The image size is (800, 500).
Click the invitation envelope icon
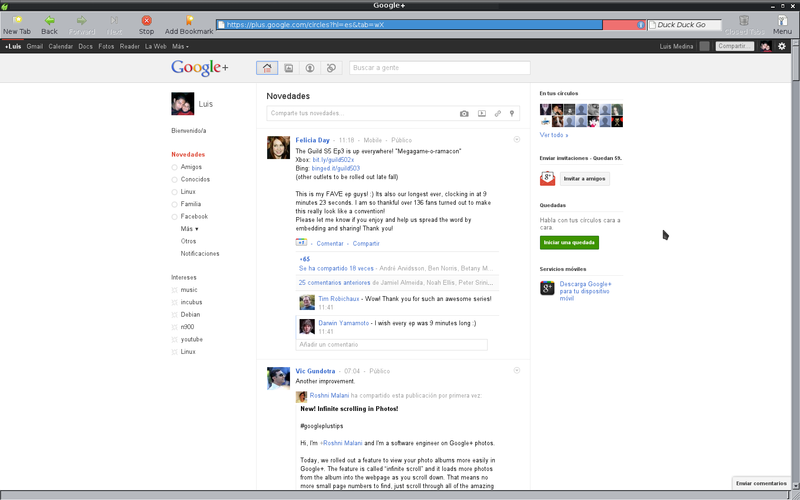point(547,178)
